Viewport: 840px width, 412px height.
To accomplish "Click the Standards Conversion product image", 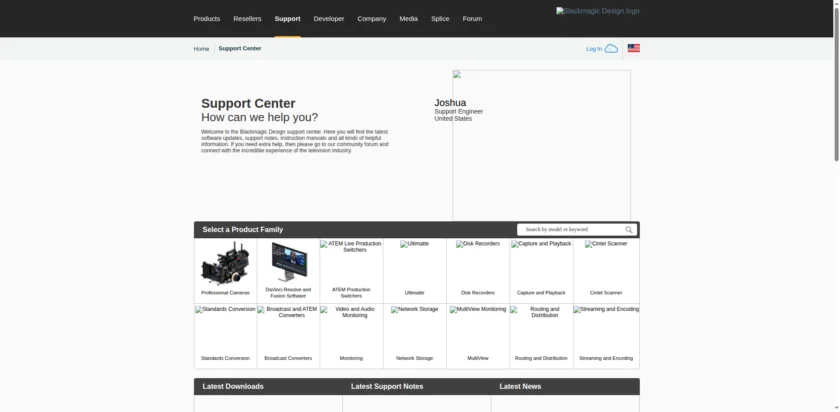I will [x=226, y=309].
